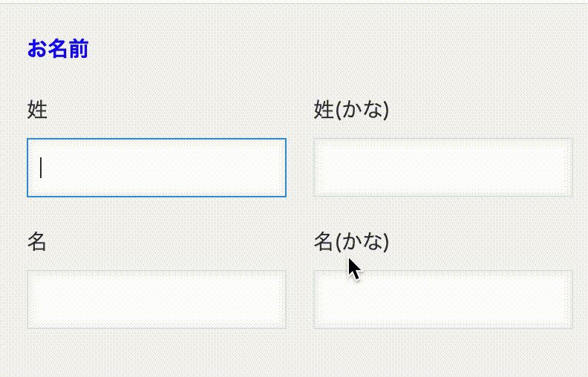Click the 姓 field label
The image size is (588, 377).
(x=37, y=111)
